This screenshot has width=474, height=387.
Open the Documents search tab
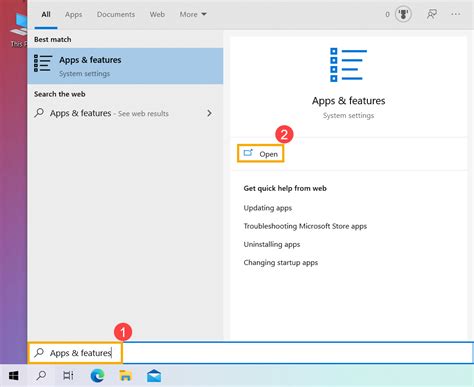[116, 14]
